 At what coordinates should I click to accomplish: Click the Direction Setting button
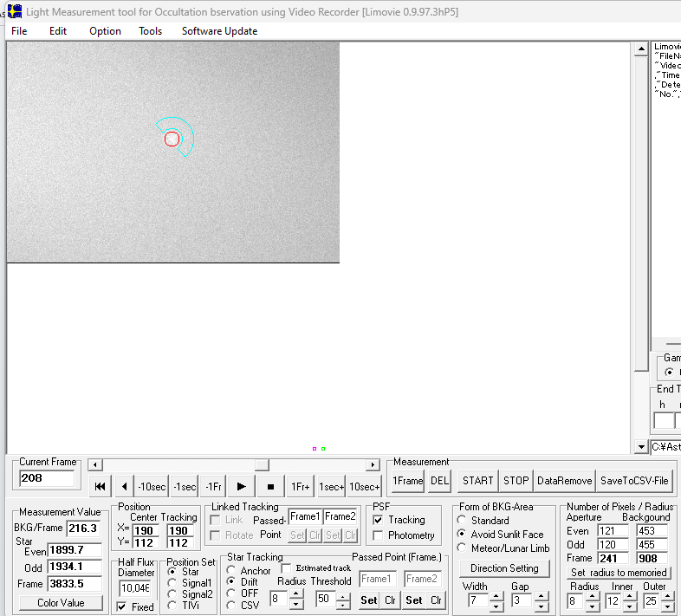point(504,568)
